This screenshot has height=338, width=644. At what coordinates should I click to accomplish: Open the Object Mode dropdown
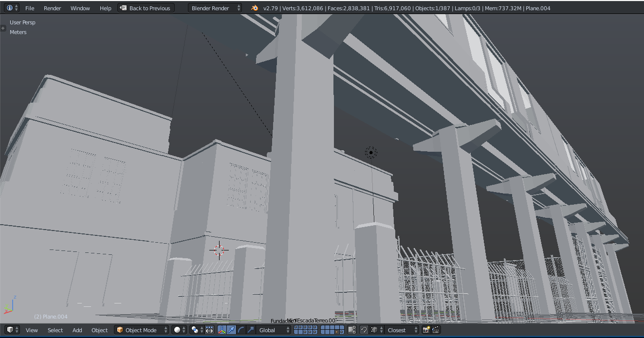(142, 330)
